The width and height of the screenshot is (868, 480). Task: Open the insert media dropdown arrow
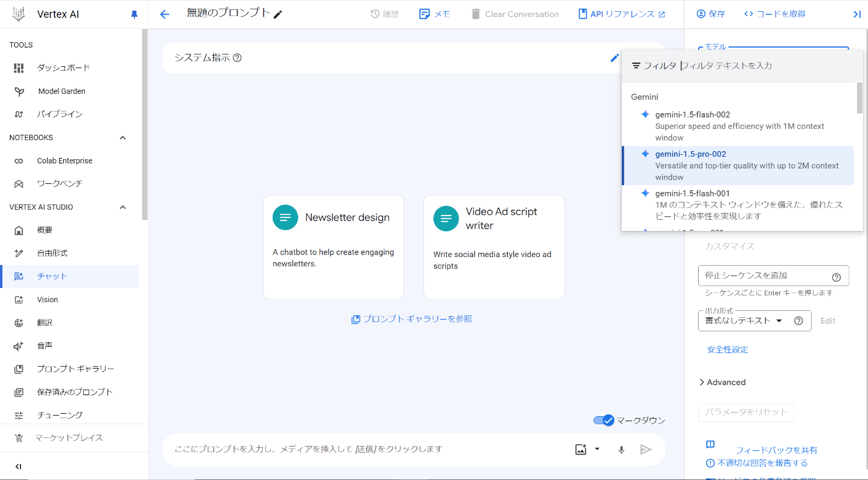597,449
